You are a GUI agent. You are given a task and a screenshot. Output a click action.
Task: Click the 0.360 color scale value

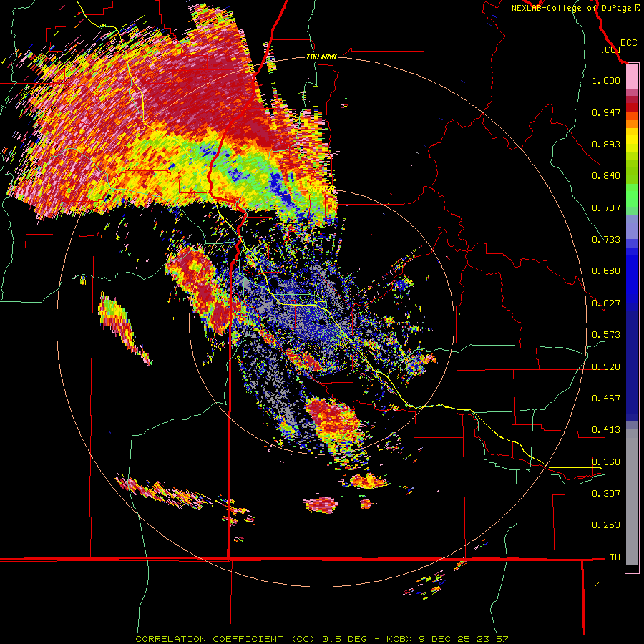pyautogui.click(x=606, y=462)
